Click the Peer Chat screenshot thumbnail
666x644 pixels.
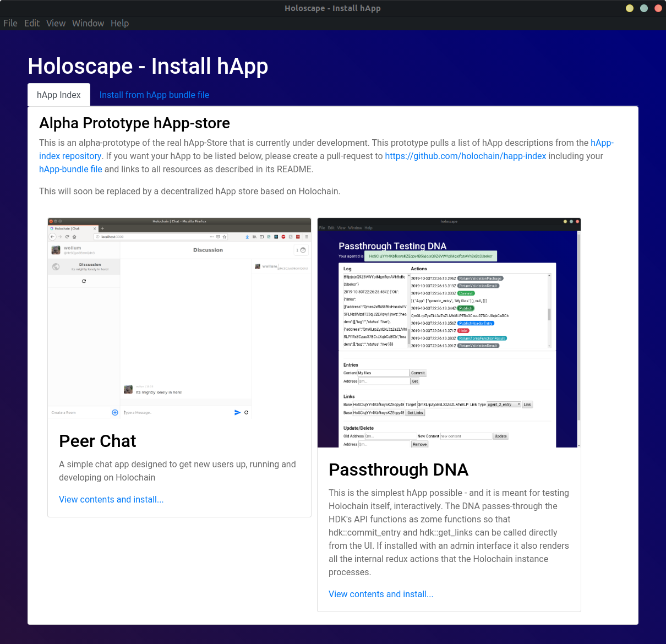click(179, 319)
